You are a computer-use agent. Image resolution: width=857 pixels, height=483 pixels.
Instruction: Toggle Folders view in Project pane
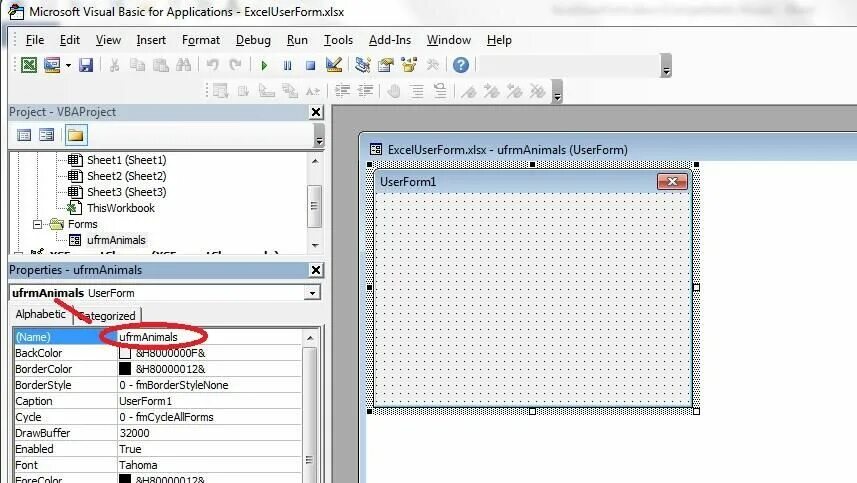[x=75, y=135]
